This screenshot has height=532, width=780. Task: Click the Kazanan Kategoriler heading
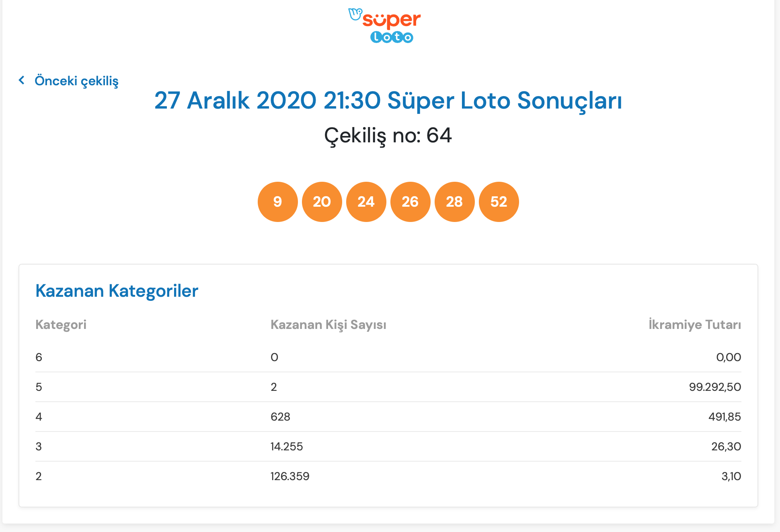pos(117,291)
